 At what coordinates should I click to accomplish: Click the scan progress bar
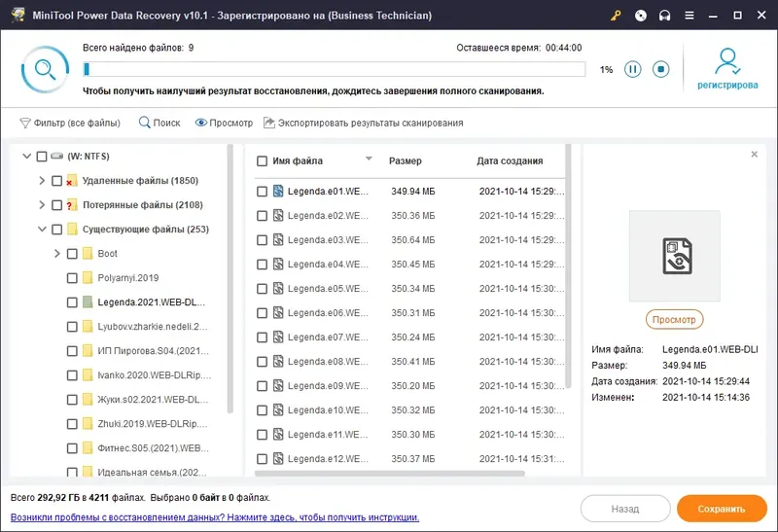(335, 69)
